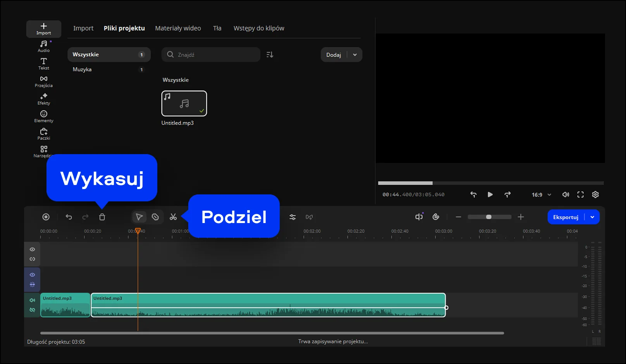Viewport: 626px width, 364px height.
Task: Open the Efekty panel in sidebar
Action: click(x=43, y=99)
